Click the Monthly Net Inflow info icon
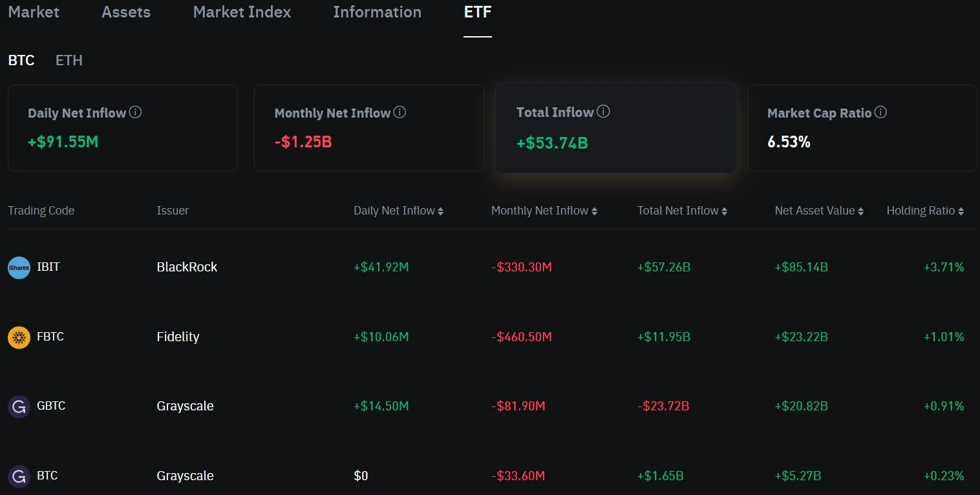 pyautogui.click(x=399, y=112)
